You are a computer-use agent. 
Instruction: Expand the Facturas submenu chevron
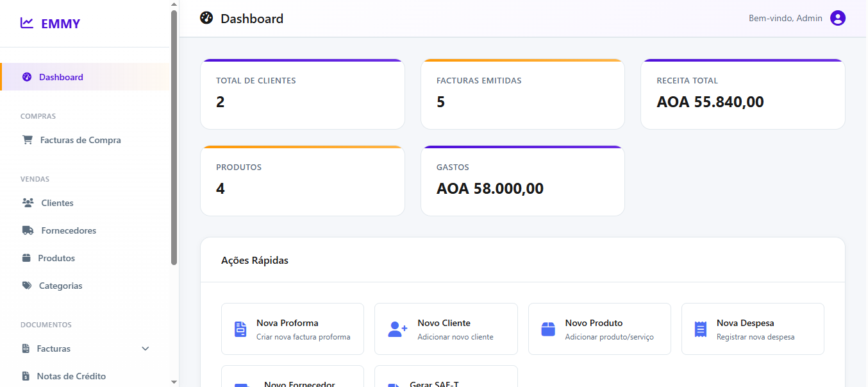[x=146, y=348]
